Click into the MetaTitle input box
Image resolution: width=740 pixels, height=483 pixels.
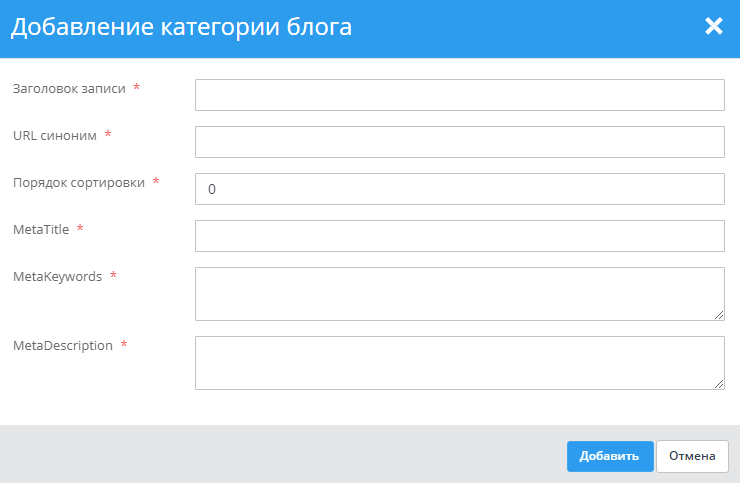(460, 236)
